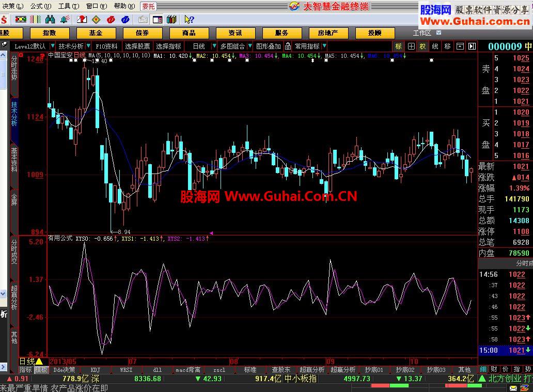Click the 选择指标 button
This screenshot has width=533, height=392.
click(x=168, y=46)
